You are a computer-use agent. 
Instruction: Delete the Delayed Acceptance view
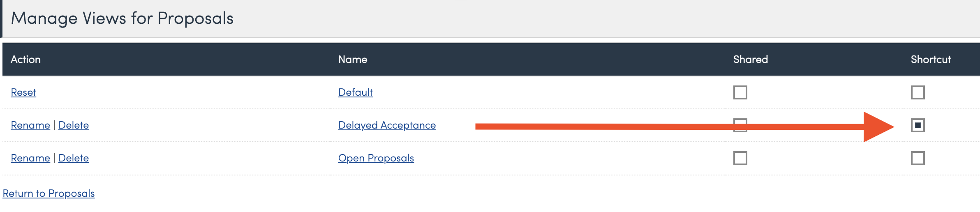click(x=74, y=125)
